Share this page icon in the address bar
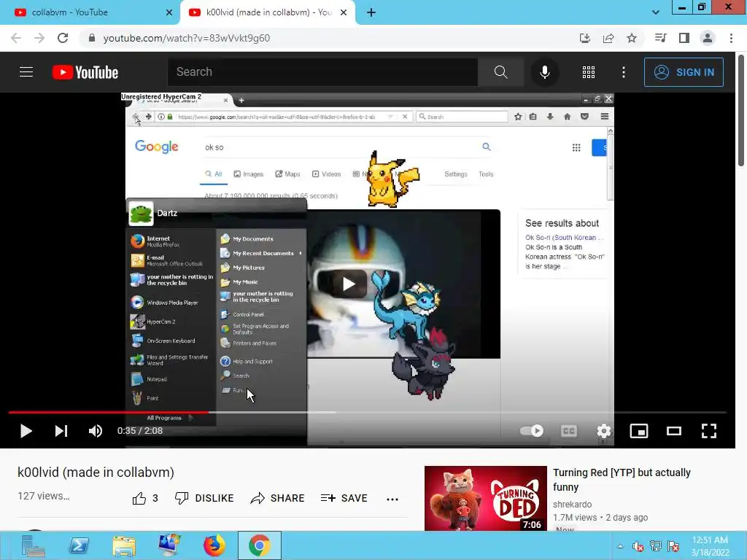This screenshot has height=560, width=747. [x=608, y=38]
